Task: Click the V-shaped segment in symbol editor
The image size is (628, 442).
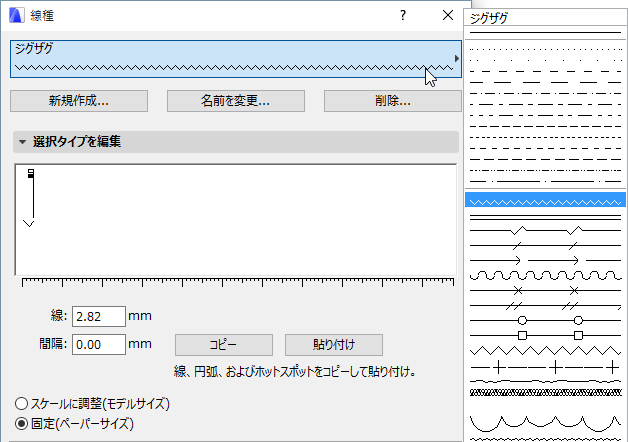Action: [28, 223]
